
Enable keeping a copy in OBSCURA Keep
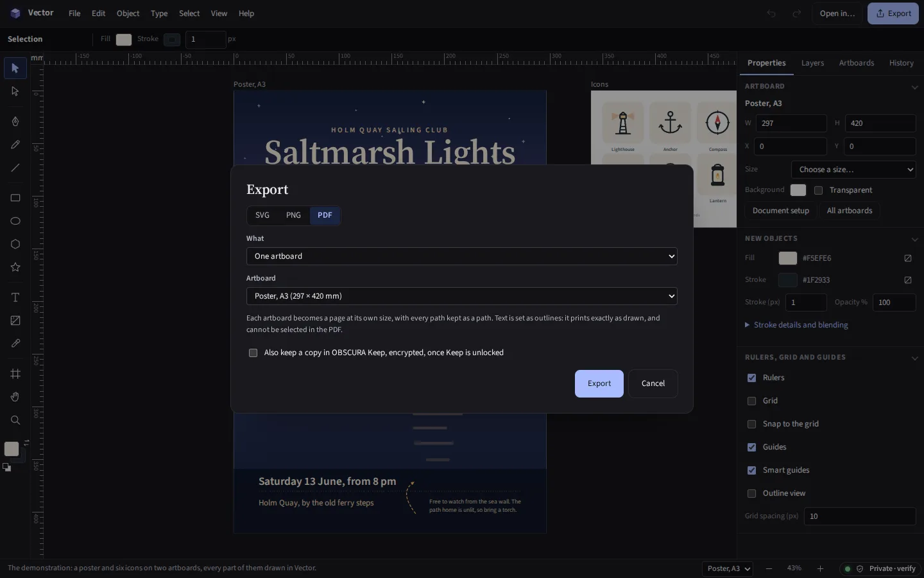(253, 353)
